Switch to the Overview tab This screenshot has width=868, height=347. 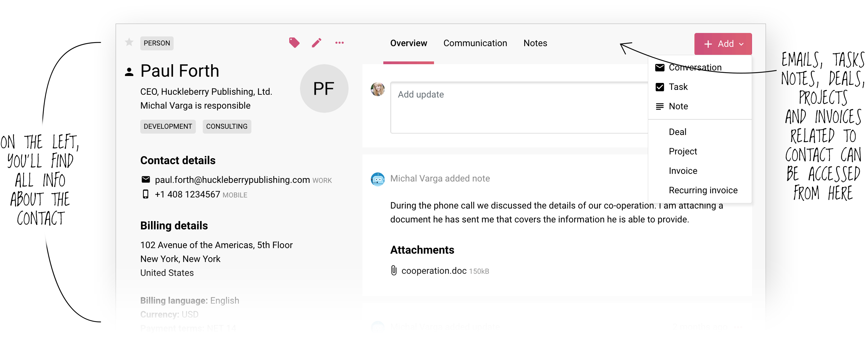(x=409, y=43)
